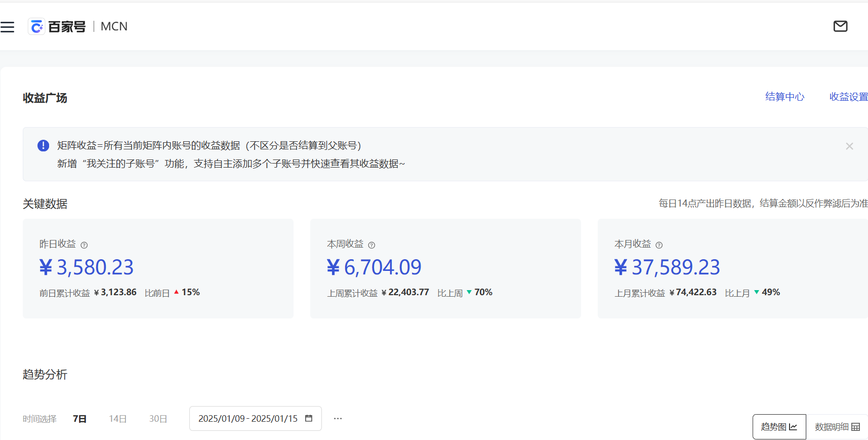Click the help icon beside 本月收益
This screenshot has width=868, height=440.
659,245
